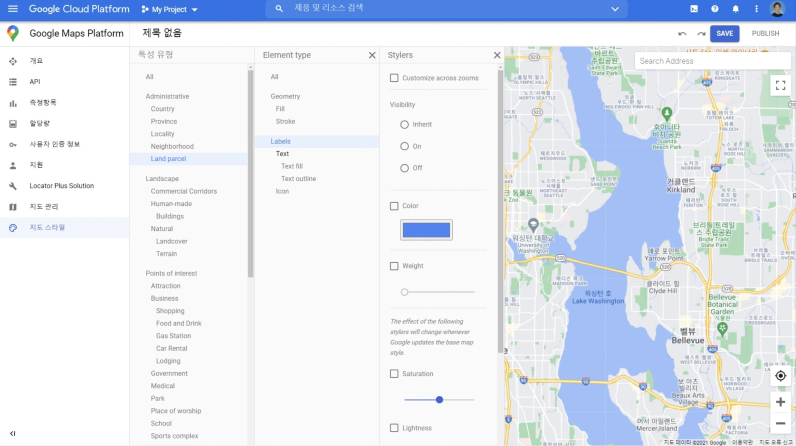Image resolution: width=796 pixels, height=446 pixels.
Task: Save the map style
Action: pyautogui.click(x=724, y=33)
